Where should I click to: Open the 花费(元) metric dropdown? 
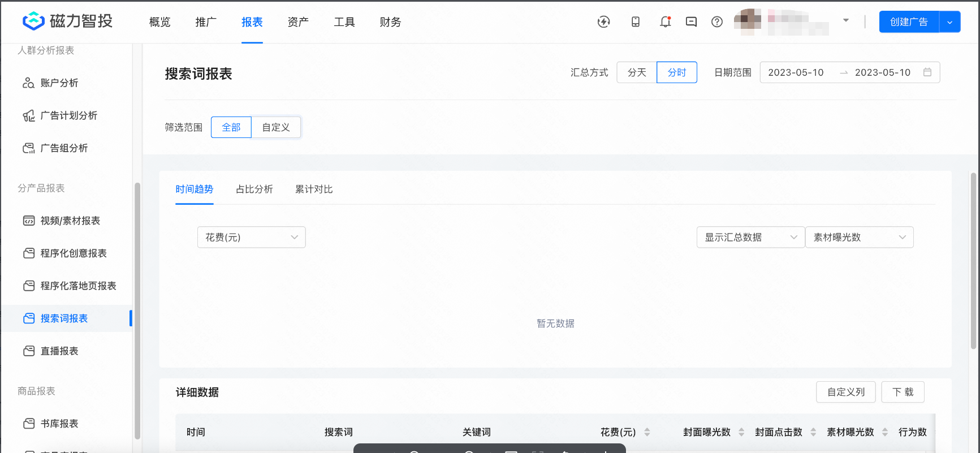tap(252, 238)
